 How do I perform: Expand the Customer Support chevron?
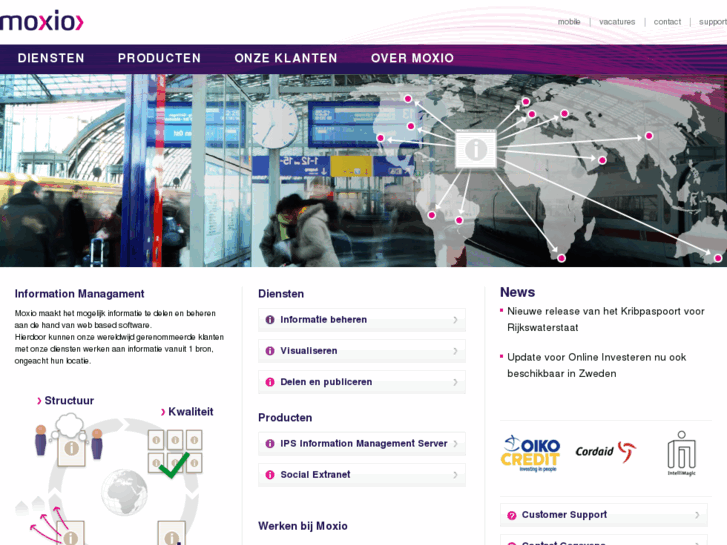point(697,515)
